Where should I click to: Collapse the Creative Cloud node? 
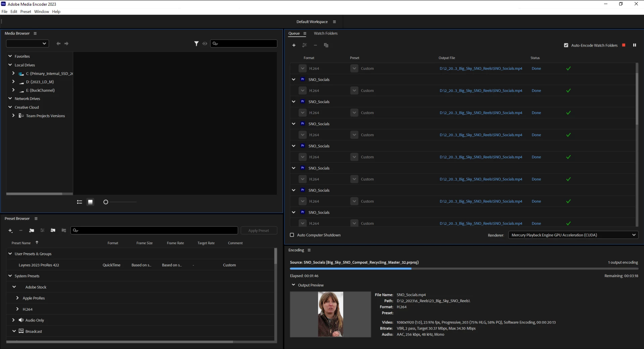click(10, 107)
